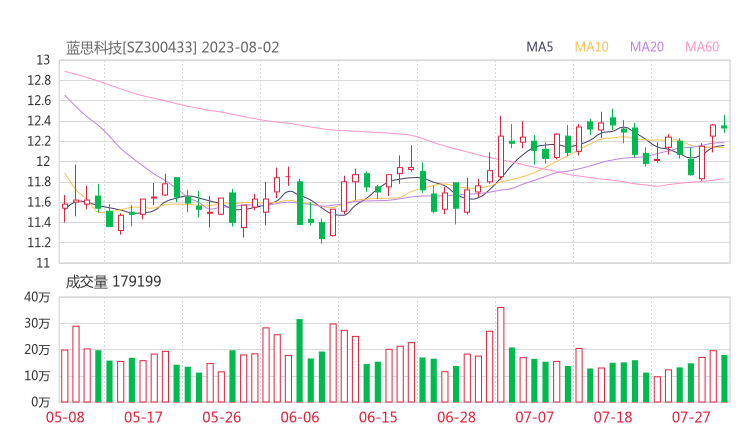
Task: Click the 06-06 date label
Action: (x=300, y=417)
